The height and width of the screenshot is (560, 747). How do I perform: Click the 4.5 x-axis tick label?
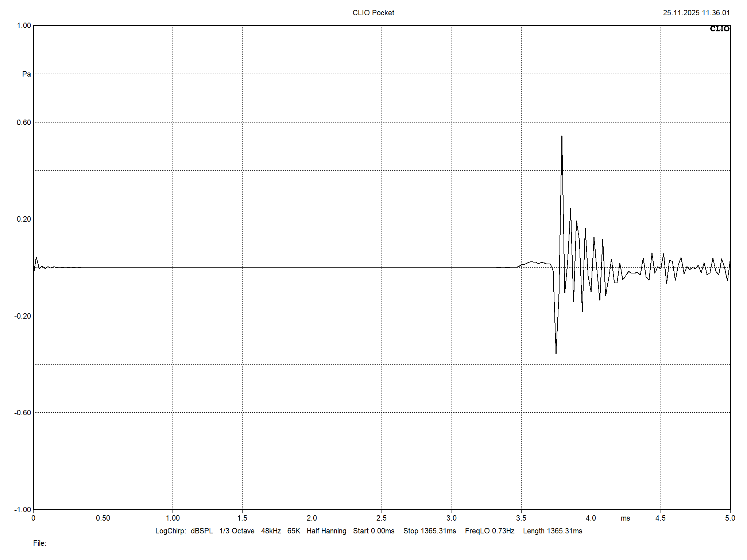[x=661, y=518]
